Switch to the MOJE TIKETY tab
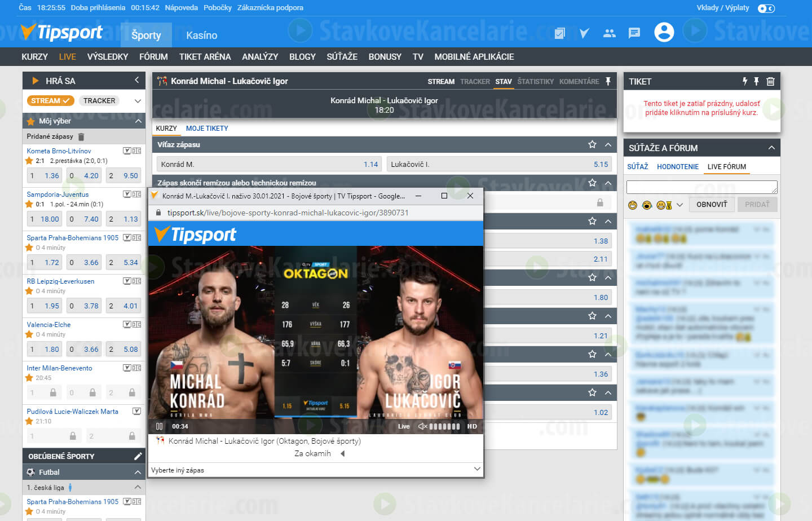 coord(207,129)
